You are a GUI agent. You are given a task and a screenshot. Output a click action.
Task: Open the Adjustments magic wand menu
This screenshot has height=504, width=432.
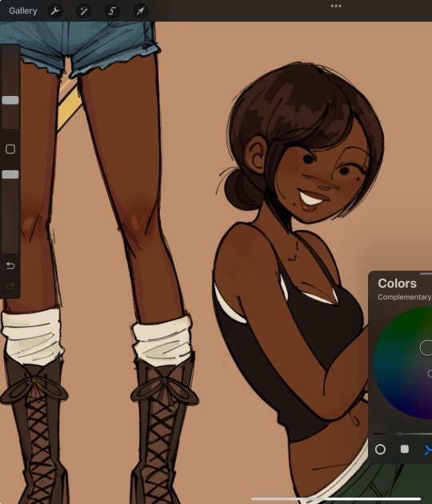[83, 11]
